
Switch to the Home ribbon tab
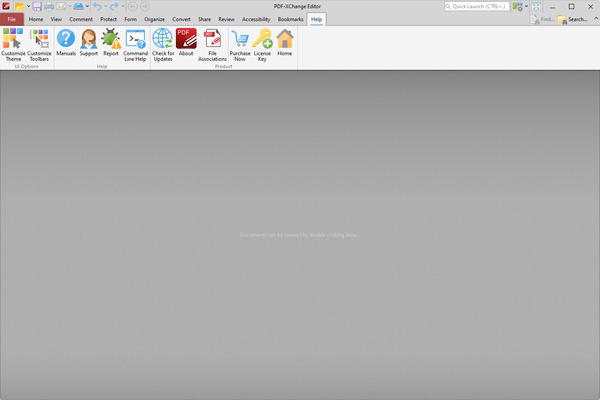(36, 19)
